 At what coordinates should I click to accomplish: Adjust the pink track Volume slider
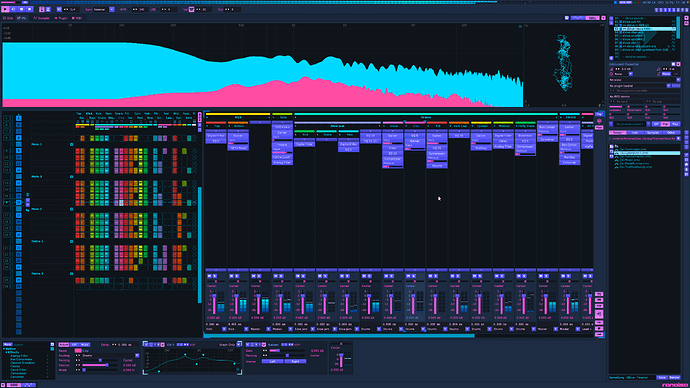click(101, 365)
